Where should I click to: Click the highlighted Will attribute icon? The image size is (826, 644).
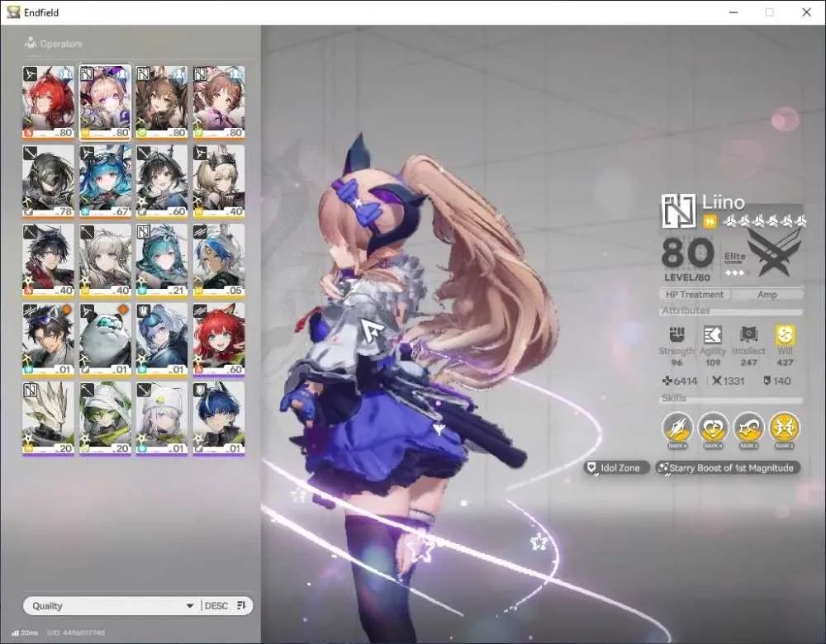[x=785, y=334]
